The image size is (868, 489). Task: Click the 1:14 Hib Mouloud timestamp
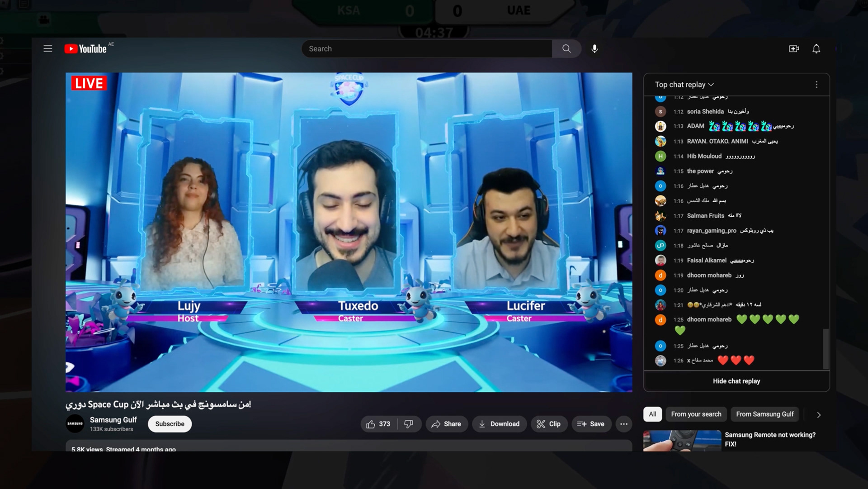678,157
